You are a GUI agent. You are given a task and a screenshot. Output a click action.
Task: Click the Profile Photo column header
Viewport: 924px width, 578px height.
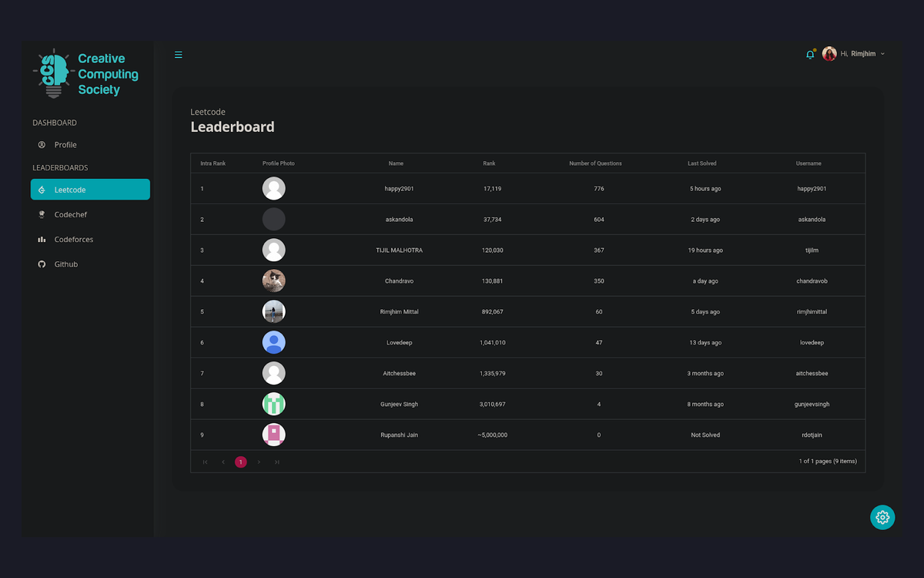pyautogui.click(x=279, y=163)
